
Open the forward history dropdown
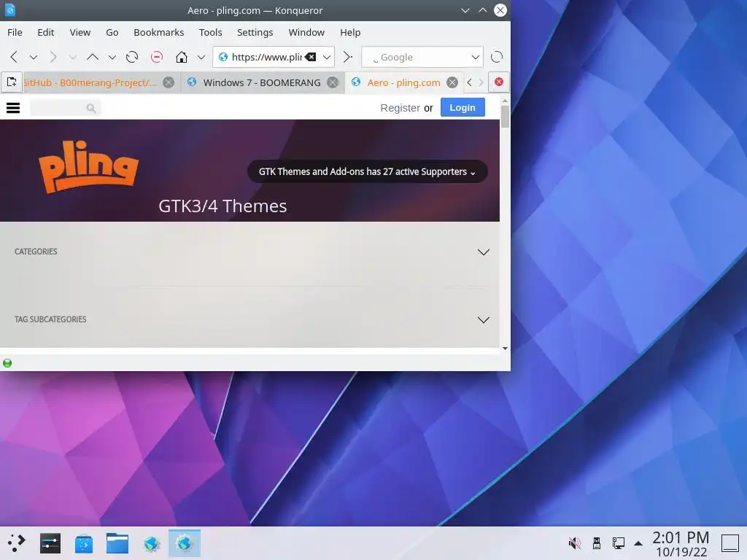click(72, 57)
